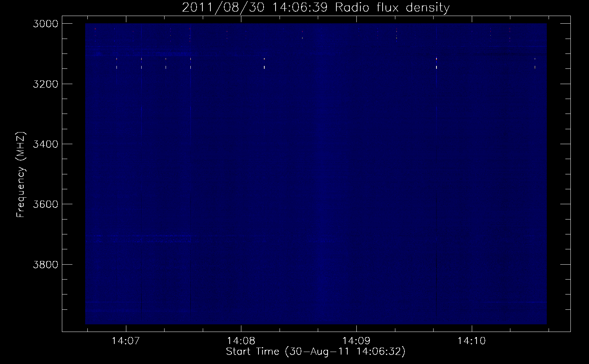589x364 pixels.
Task: Select the 3200 frequency axis label
Action: click(x=46, y=84)
